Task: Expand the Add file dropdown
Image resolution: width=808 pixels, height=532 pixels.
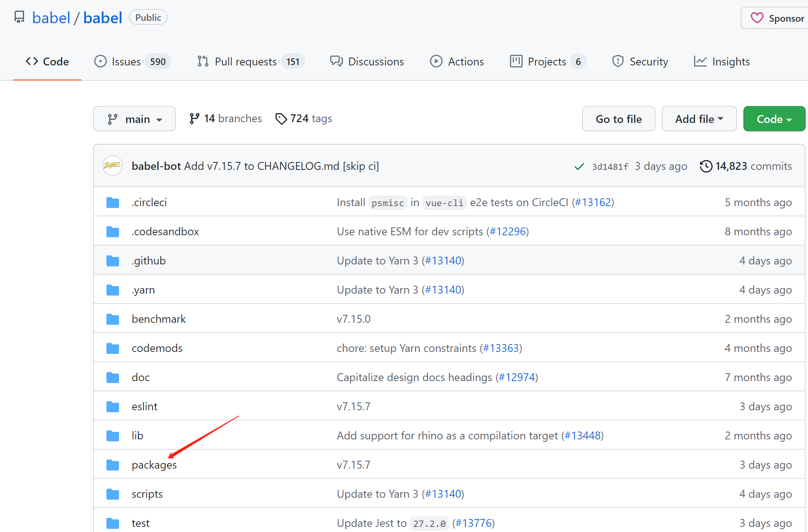Action: (699, 119)
